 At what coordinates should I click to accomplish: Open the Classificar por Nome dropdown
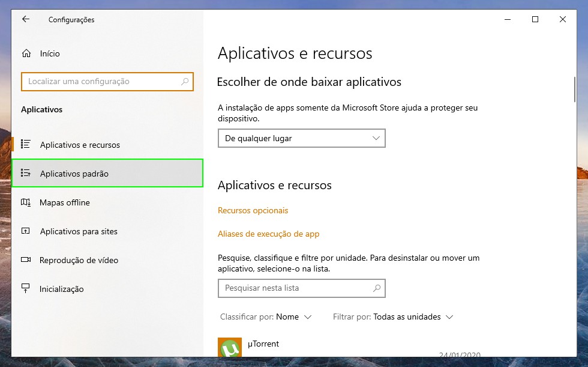[x=266, y=317]
